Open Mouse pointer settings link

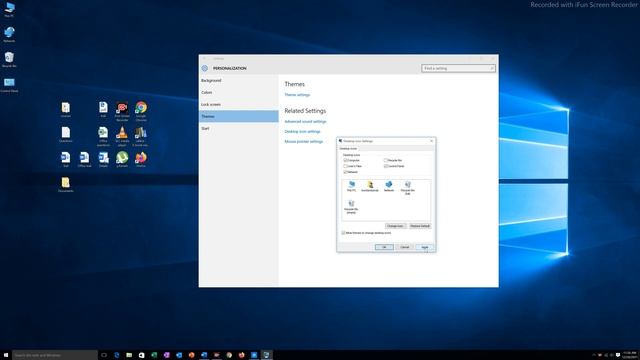[304, 142]
